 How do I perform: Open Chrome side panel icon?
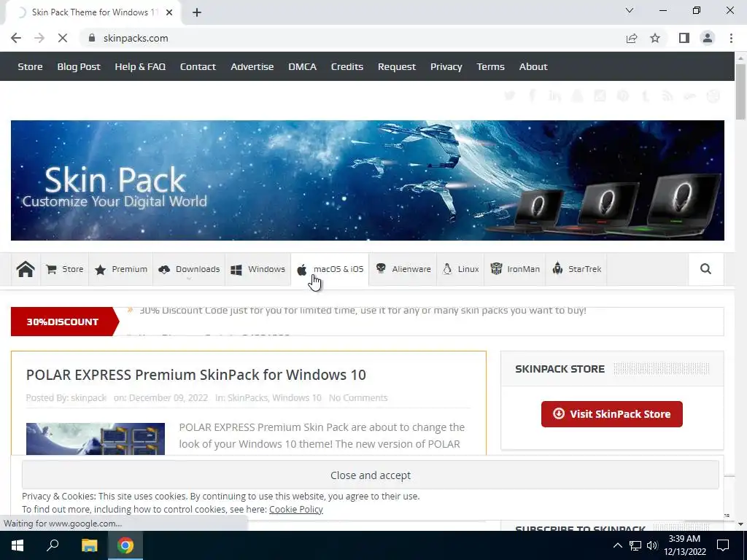coord(684,38)
